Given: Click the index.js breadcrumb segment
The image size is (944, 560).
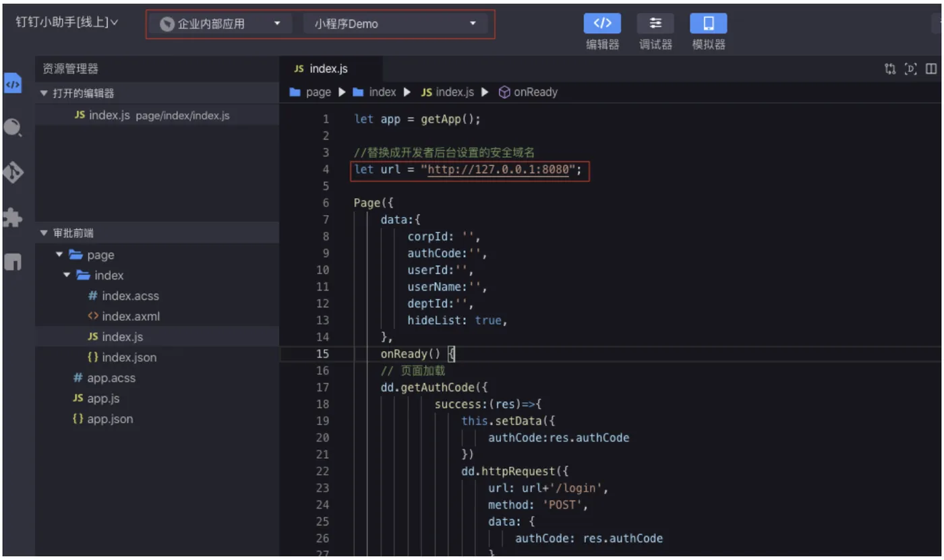Looking at the screenshot, I should pyautogui.click(x=448, y=92).
